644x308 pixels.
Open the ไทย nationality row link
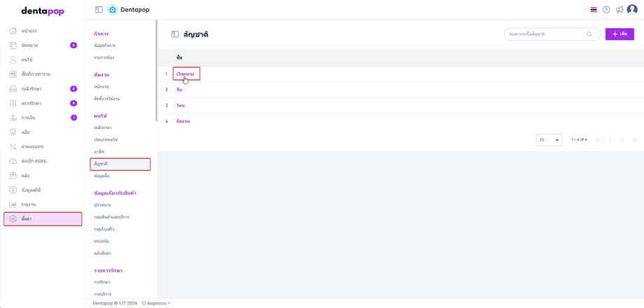coord(181,106)
